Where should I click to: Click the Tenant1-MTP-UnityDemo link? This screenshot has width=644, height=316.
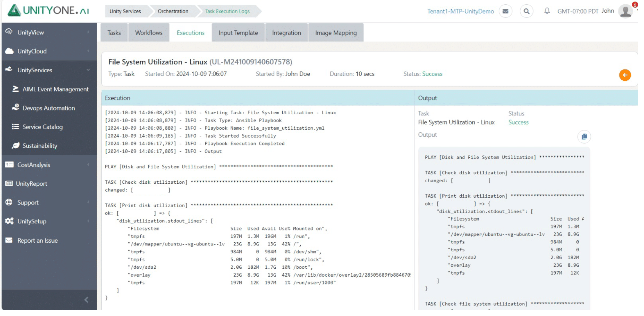point(461,11)
